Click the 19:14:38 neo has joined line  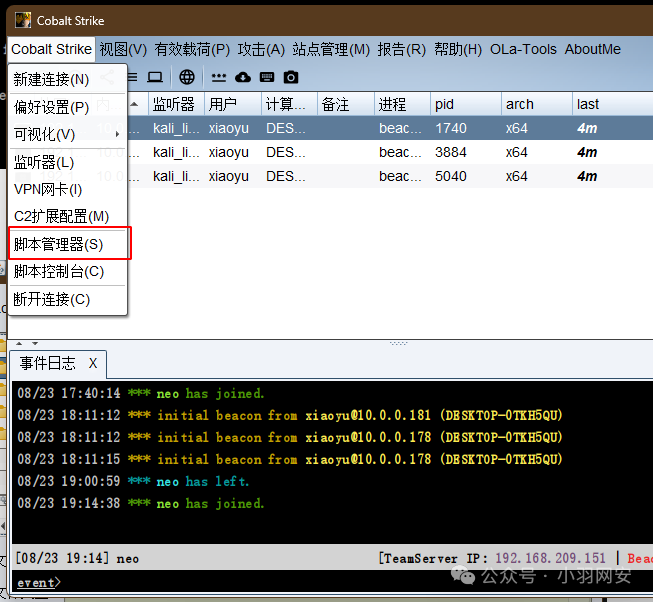[x=141, y=503]
